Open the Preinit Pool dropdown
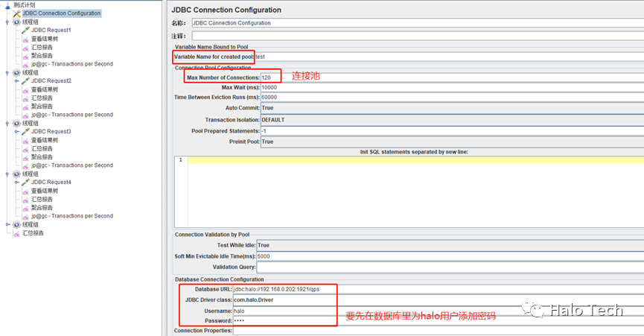This screenshot has width=644, height=336. click(452, 142)
